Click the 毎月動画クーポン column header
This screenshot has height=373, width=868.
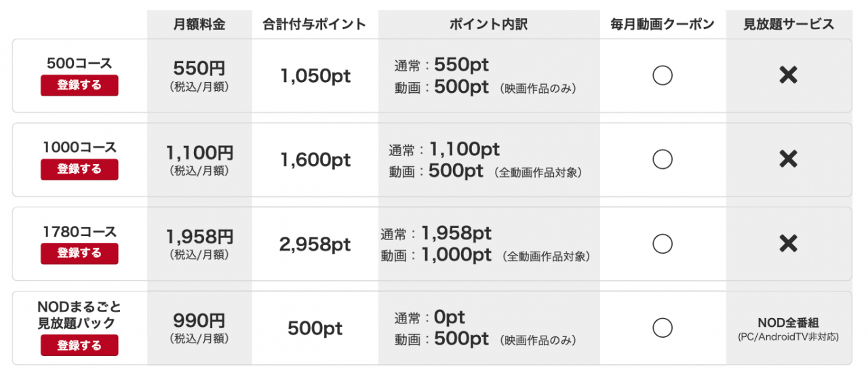click(x=662, y=24)
